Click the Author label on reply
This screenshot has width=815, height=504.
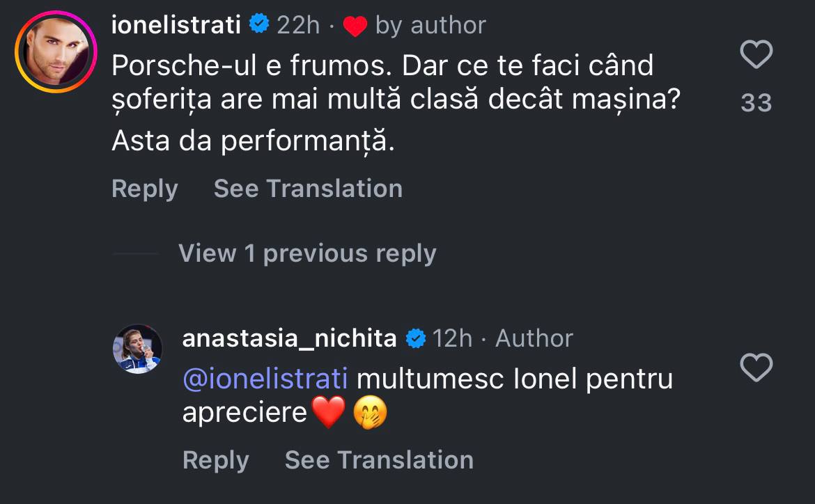tap(534, 338)
